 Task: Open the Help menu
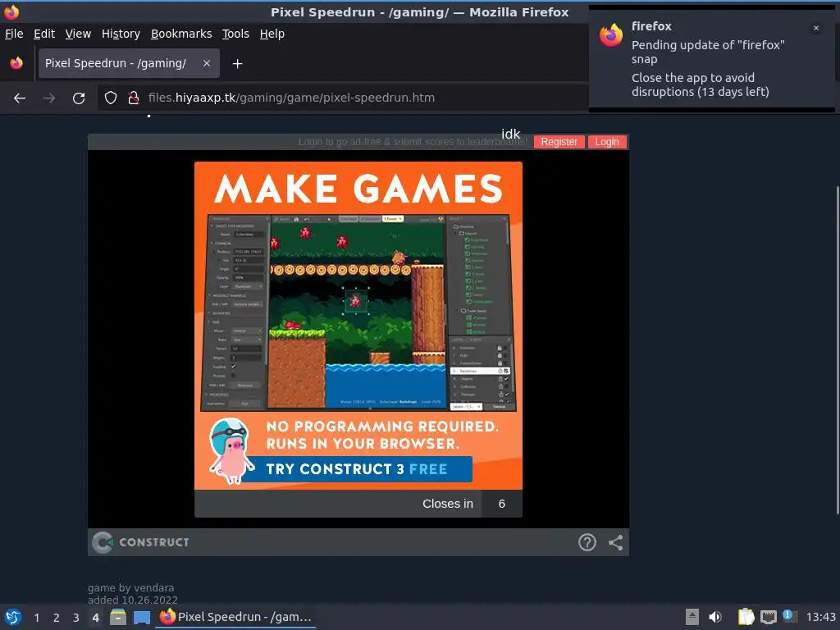[x=272, y=34]
